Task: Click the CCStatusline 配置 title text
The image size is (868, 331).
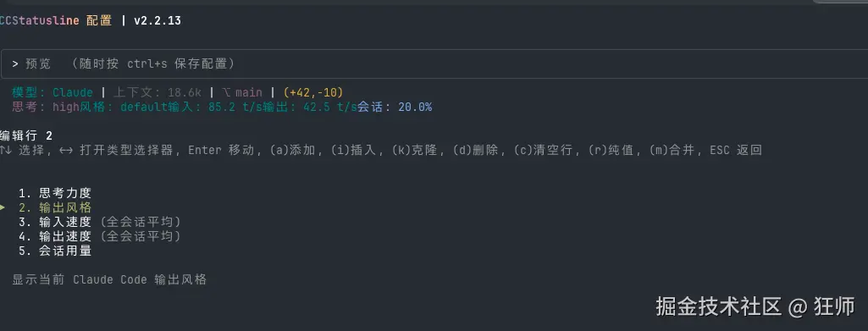Action: point(55,21)
